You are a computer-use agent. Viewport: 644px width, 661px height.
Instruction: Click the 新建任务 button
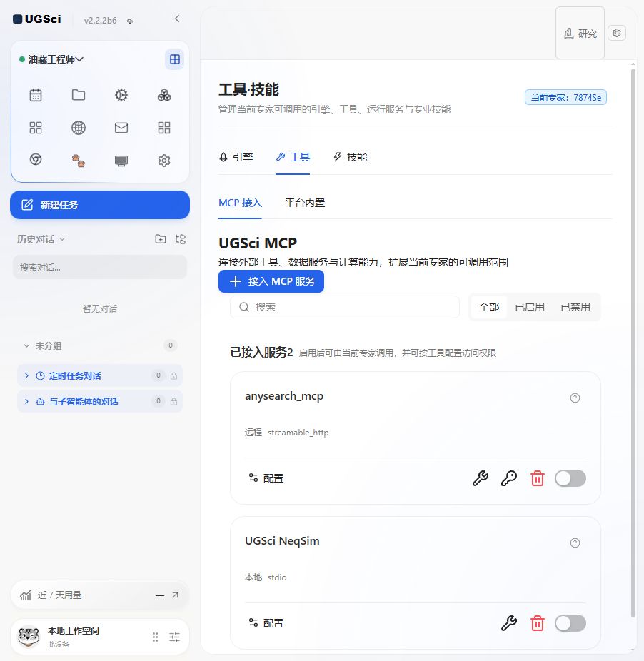[x=100, y=205]
